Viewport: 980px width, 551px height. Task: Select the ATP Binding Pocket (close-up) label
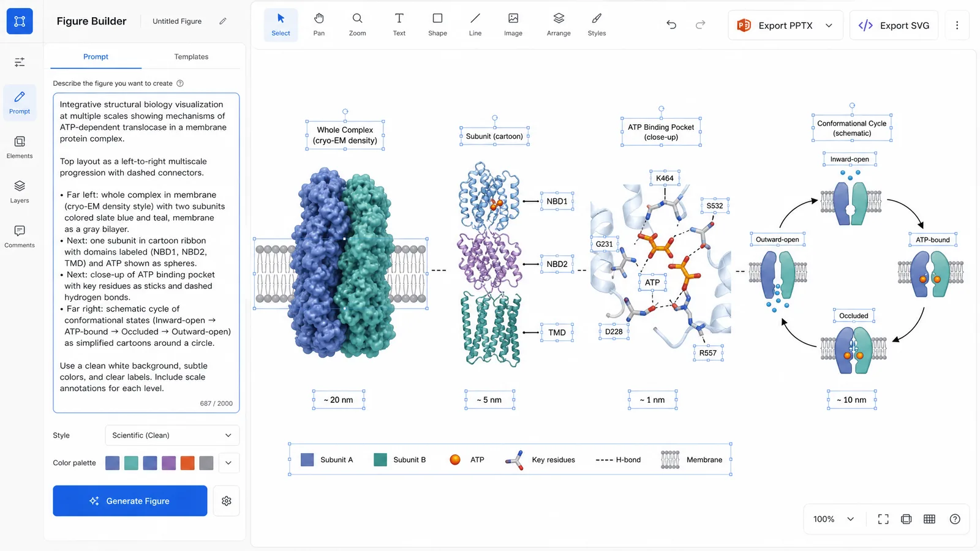click(661, 132)
